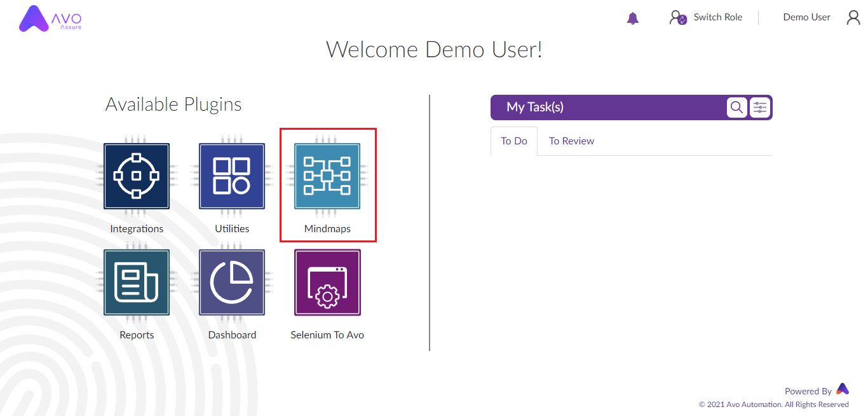Click the Selenium To Avo label
The width and height of the screenshot is (868, 416).
(327, 335)
